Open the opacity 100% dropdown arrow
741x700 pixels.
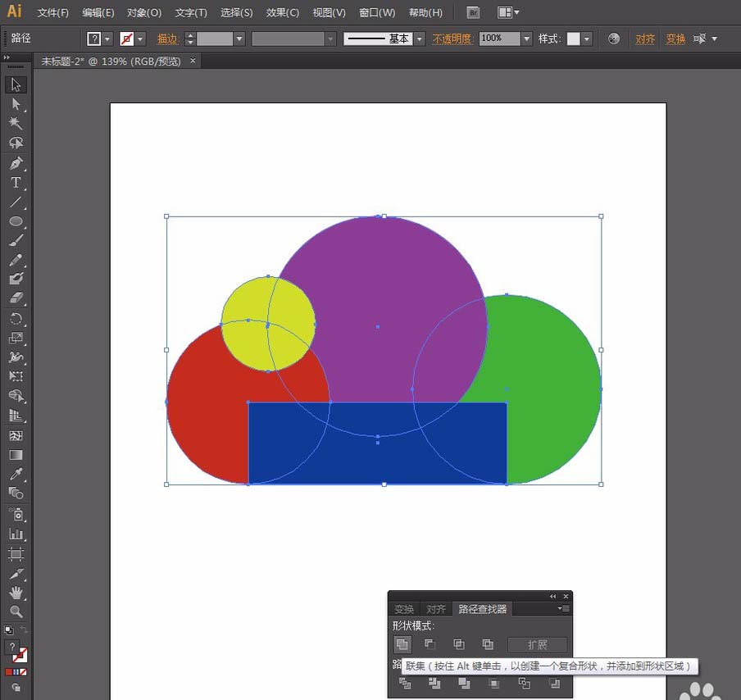(527, 39)
